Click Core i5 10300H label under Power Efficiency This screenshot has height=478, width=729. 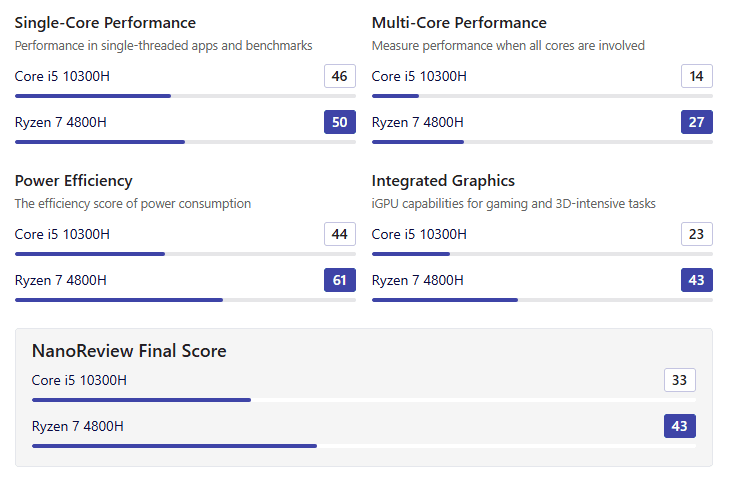[x=62, y=234]
